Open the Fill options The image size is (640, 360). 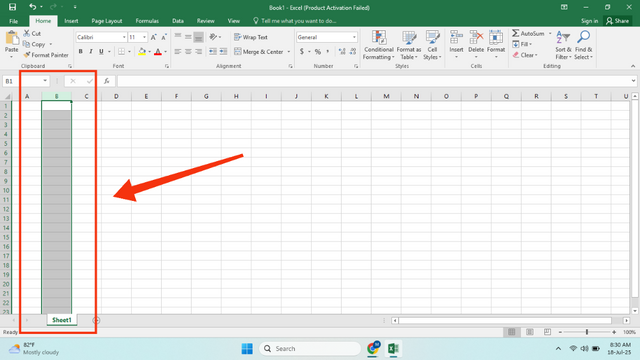tap(522, 44)
